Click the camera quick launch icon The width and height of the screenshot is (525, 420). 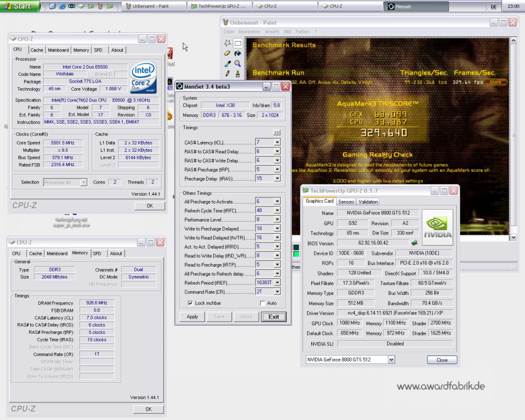click(71, 6)
